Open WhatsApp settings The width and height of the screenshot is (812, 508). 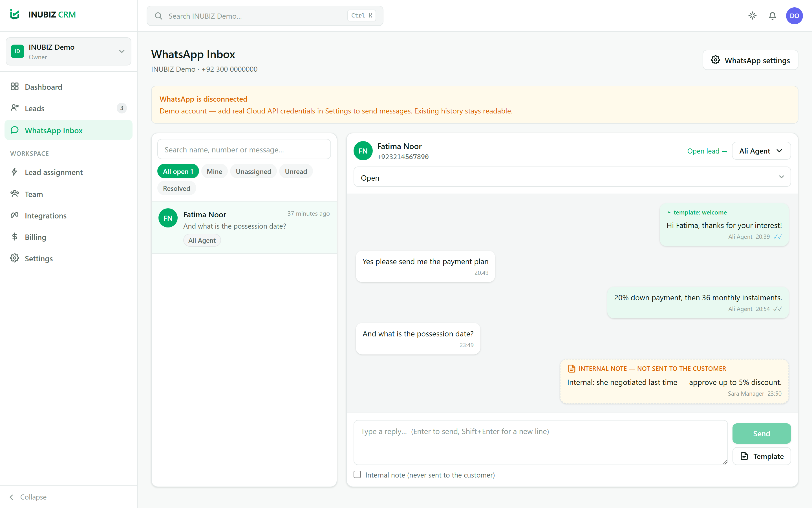point(750,60)
